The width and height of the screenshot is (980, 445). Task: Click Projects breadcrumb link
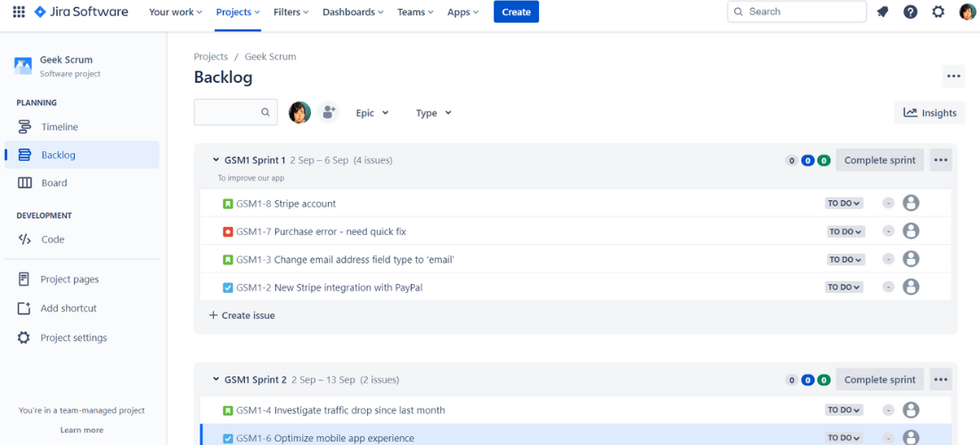(x=210, y=56)
